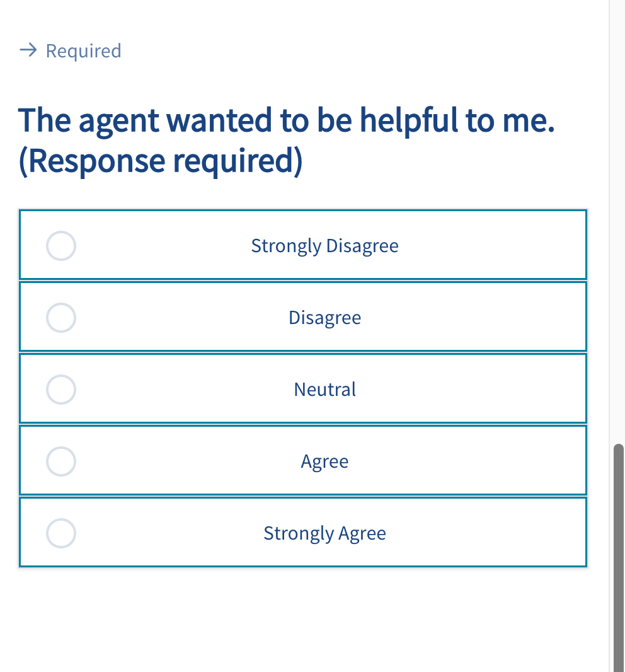Click the scrollbar track above the thumb
The width and height of the screenshot is (625, 672).
[618, 221]
